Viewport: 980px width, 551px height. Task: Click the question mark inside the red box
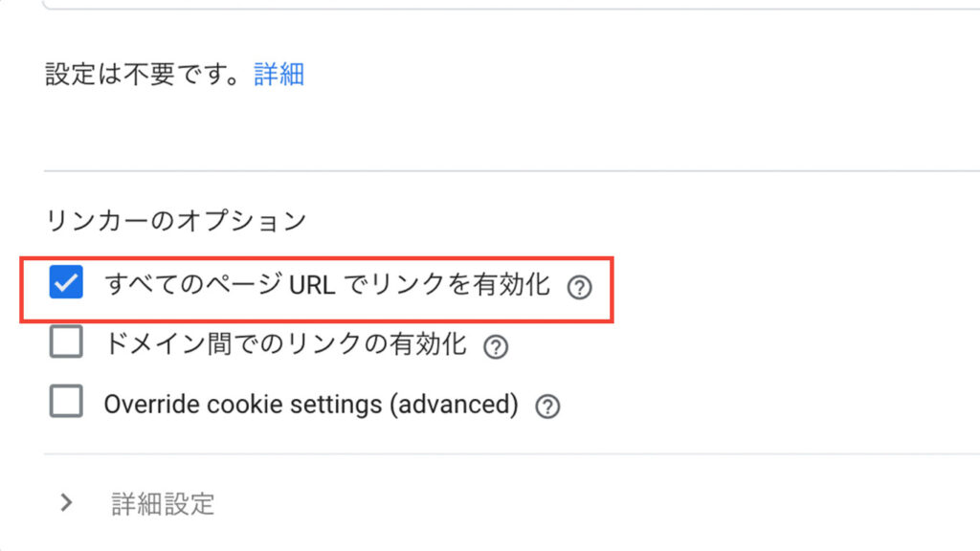click(x=579, y=287)
